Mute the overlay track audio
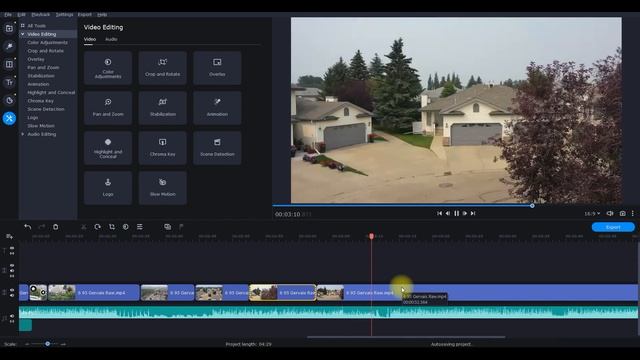Image resolution: width=640 pixels, height=360 pixels. [x=12, y=270]
